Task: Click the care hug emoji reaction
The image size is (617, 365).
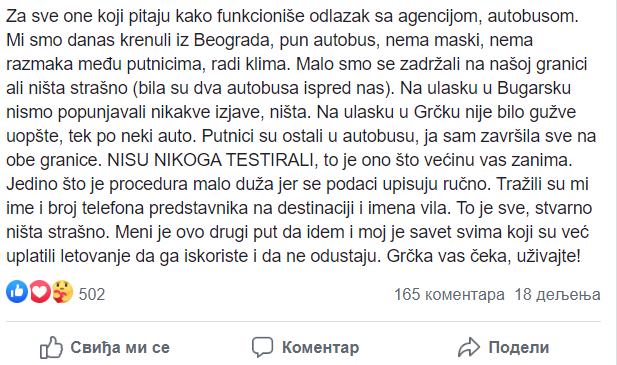Action: coord(63,292)
